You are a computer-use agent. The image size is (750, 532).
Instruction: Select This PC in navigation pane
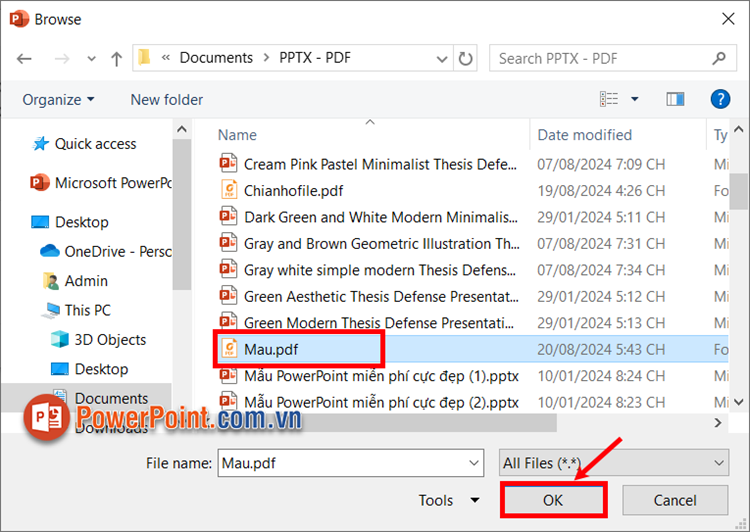tap(77, 310)
